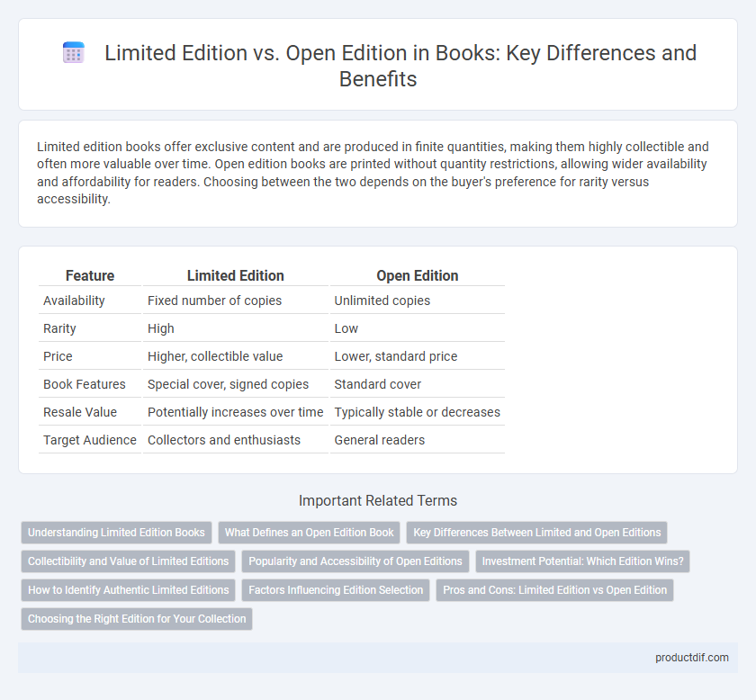Click the 'General readers' cell
Image resolution: width=756 pixels, height=700 pixels.
click(380, 440)
